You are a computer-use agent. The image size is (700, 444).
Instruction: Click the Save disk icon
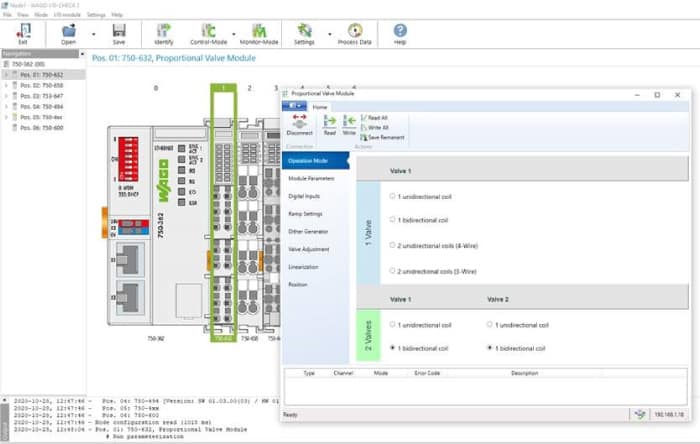coord(119,33)
